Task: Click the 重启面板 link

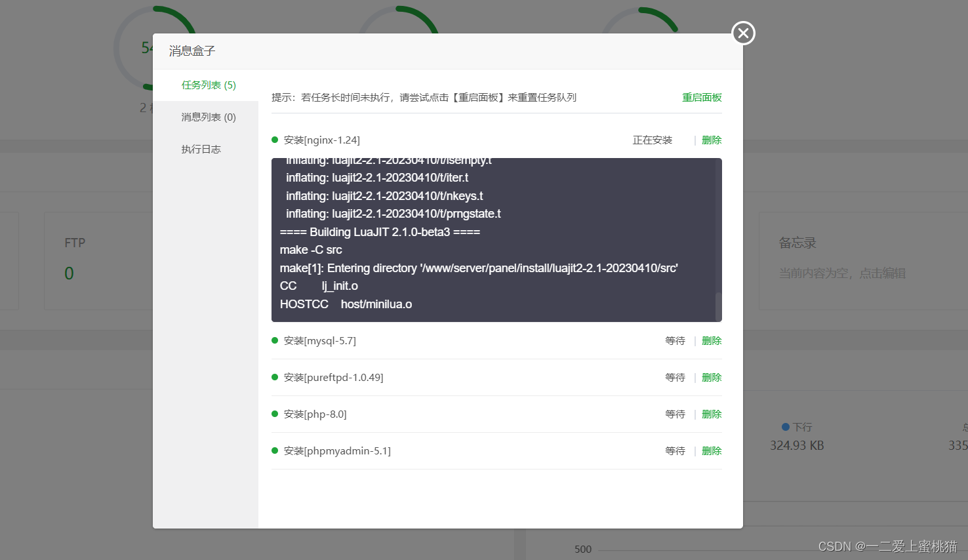Action: click(702, 98)
